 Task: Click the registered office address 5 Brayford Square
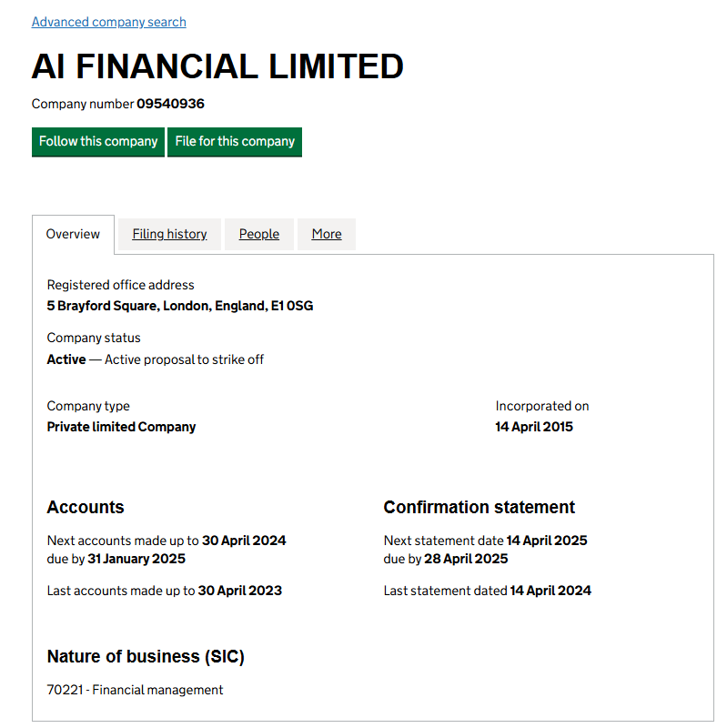[179, 306]
